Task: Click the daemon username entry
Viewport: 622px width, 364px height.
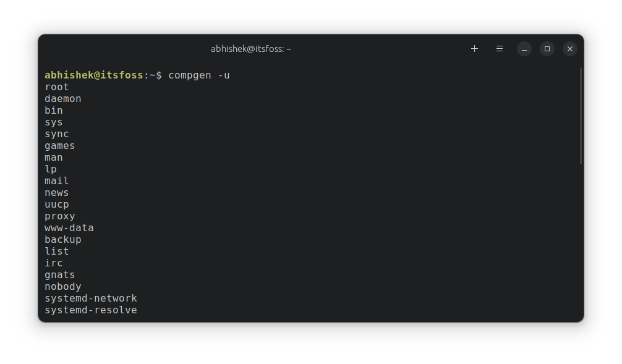Action: coord(62,98)
